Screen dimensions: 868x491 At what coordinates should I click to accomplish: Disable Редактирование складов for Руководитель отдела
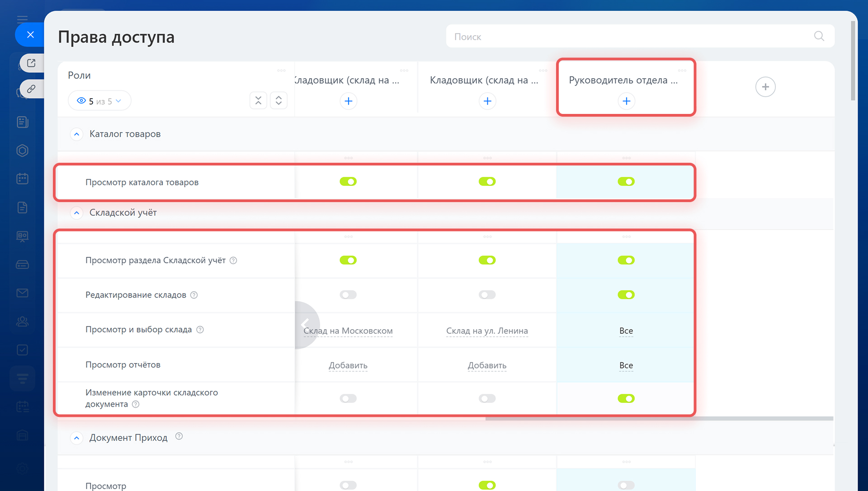pos(626,295)
